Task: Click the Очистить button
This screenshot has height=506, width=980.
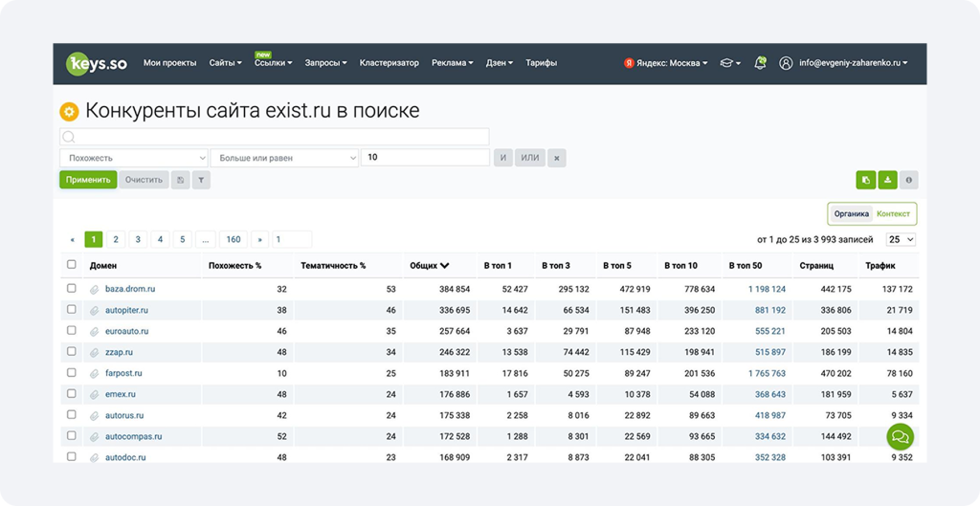Action: (144, 180)
